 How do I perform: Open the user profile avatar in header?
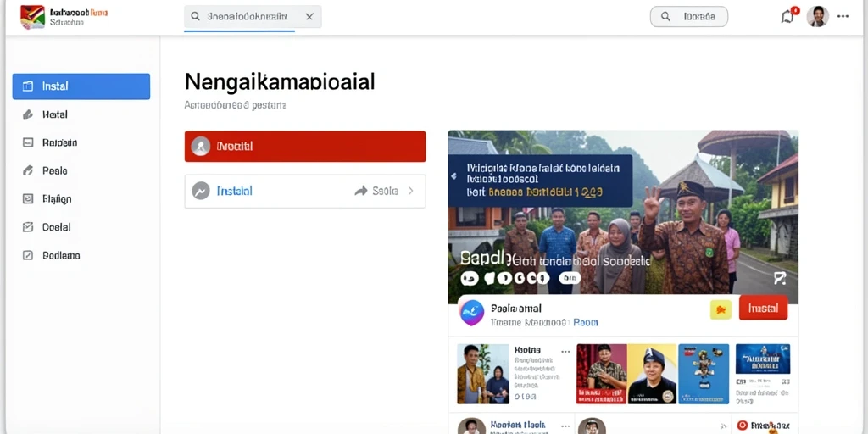(x=818, y=17)
